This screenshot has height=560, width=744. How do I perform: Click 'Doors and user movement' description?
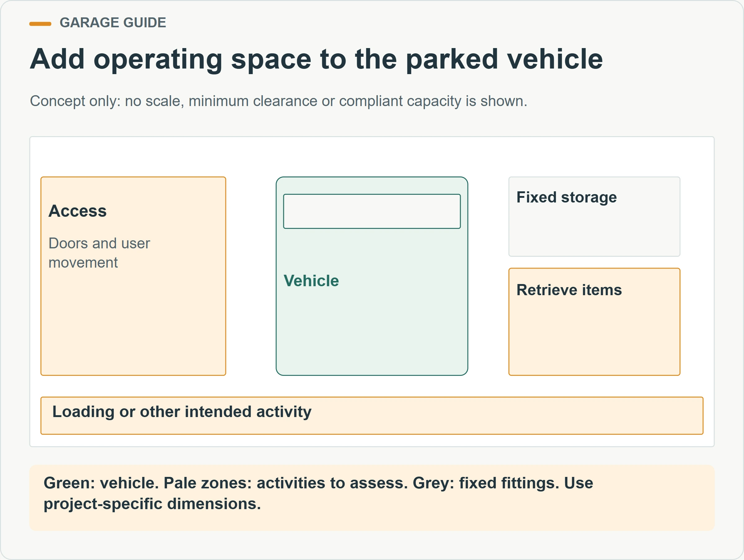tap(99, 253)
